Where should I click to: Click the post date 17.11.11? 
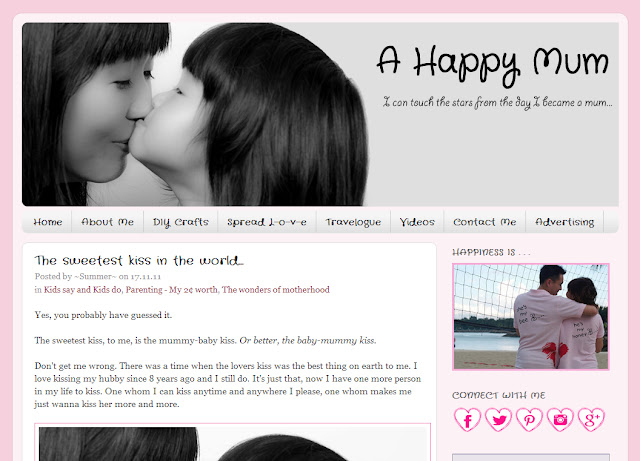pos(146,276)
